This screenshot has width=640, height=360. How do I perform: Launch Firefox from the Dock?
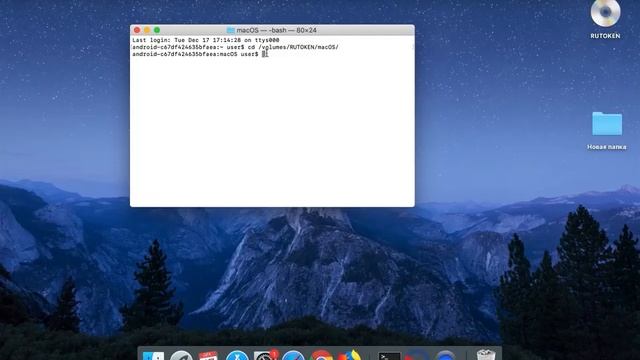tap(349, 356)
